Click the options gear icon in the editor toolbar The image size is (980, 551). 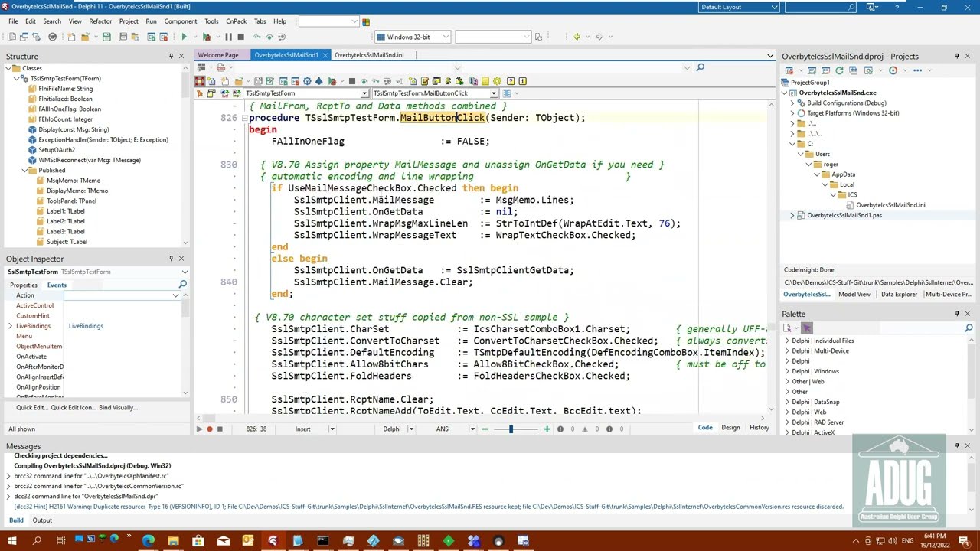[x=497, y=81]
